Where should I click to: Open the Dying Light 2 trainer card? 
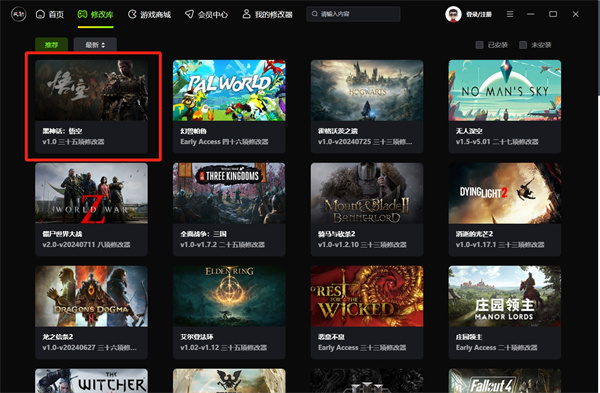click(505, 209)
